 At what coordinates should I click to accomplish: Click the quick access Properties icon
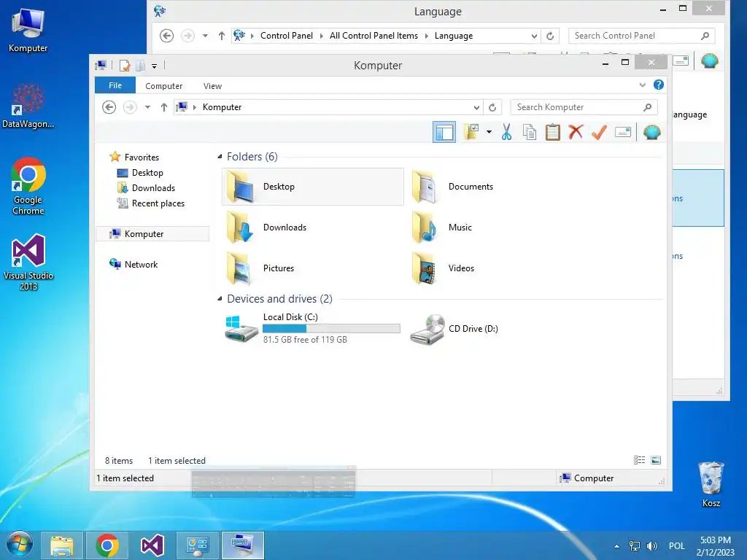[125, 65]
